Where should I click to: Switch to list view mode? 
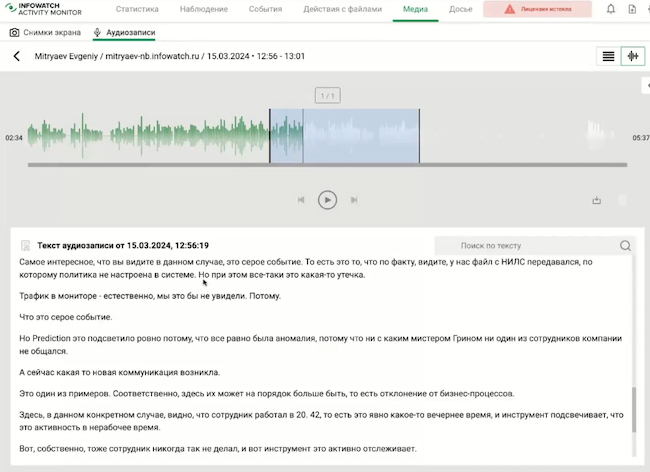(x=608, y=56)
